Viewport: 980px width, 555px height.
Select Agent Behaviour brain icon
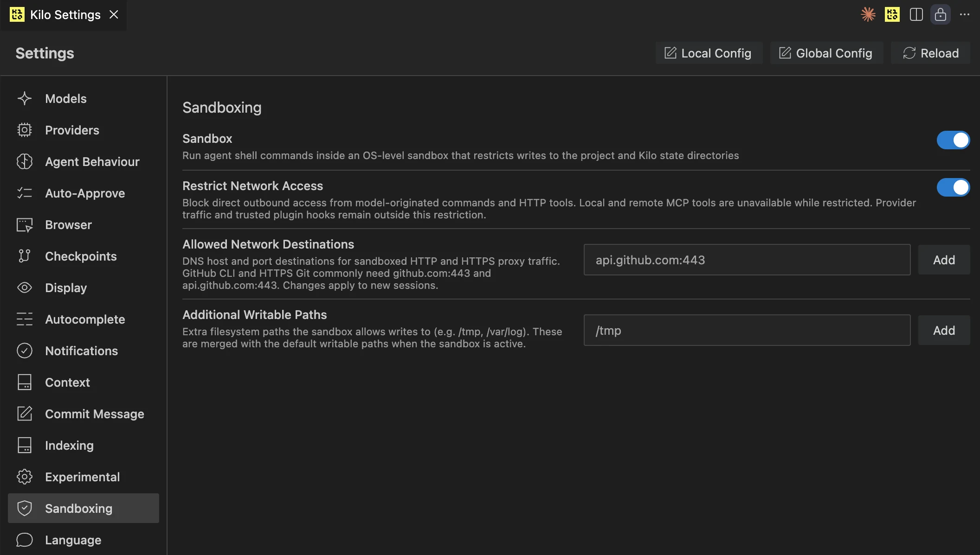point(24,161)
